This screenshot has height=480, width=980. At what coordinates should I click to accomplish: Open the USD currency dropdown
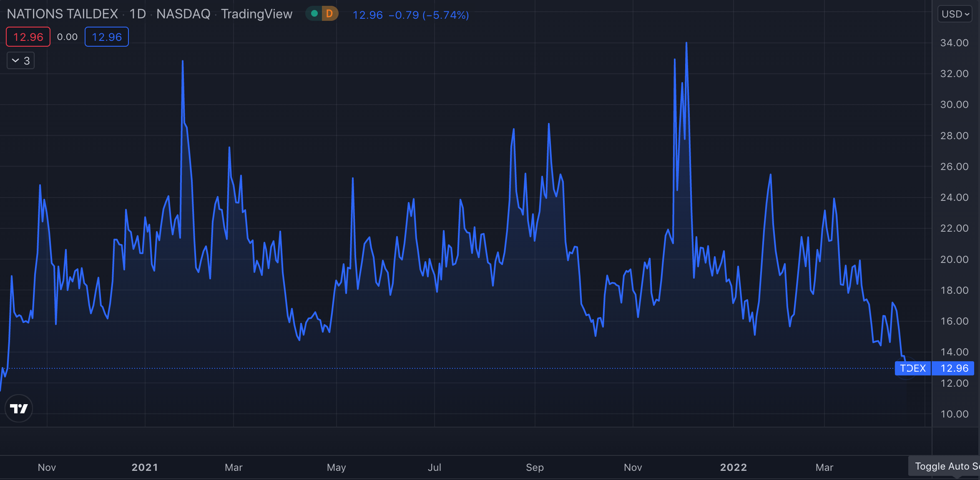pyautogui.click(x=955, y=14)
